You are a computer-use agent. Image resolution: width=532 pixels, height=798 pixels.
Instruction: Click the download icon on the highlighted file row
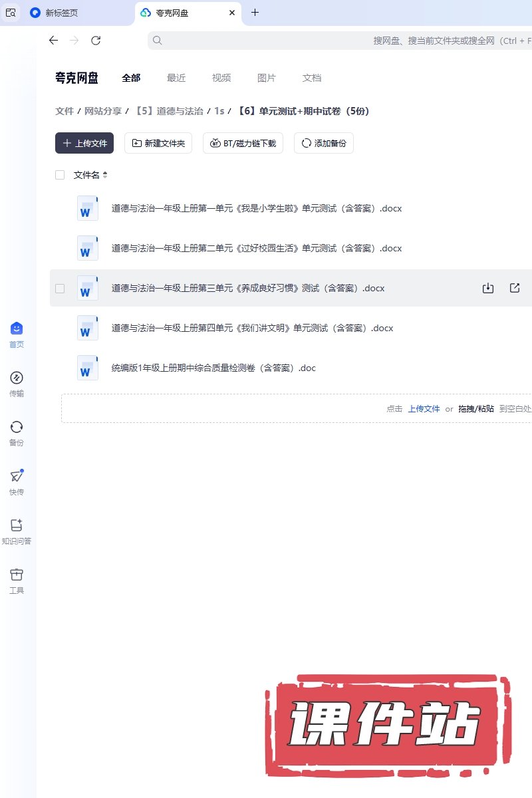pyautogui.click(x=488, y=288)
